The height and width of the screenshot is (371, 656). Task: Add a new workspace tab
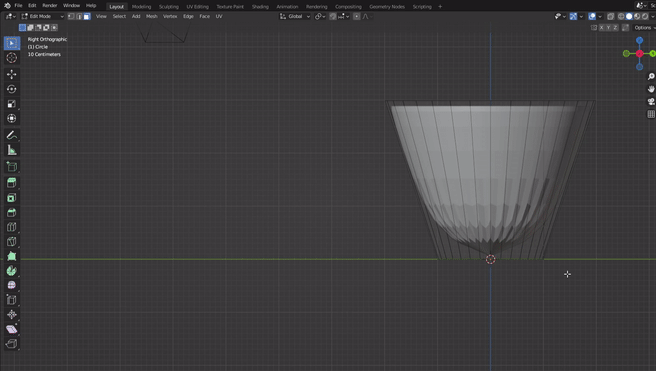tap(440, 7)
